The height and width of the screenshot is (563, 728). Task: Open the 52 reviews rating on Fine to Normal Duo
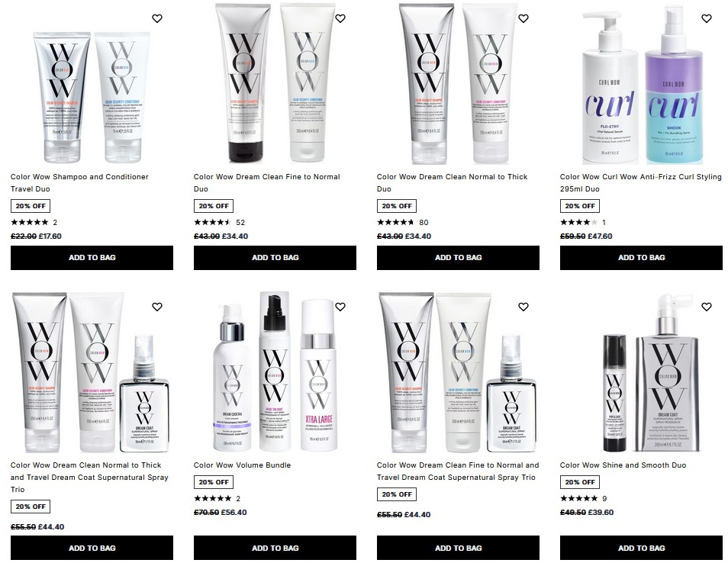(x=219, y=222)
